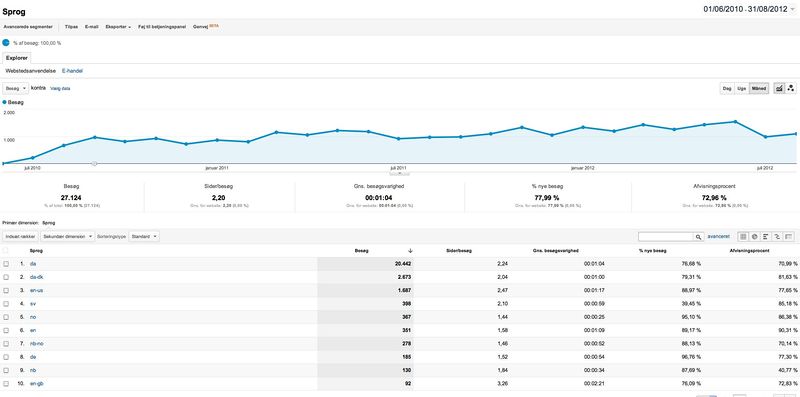Tick the checkbox for row en-us
Viewport: 800px width, 397px height.
click(x=6, y=290)
